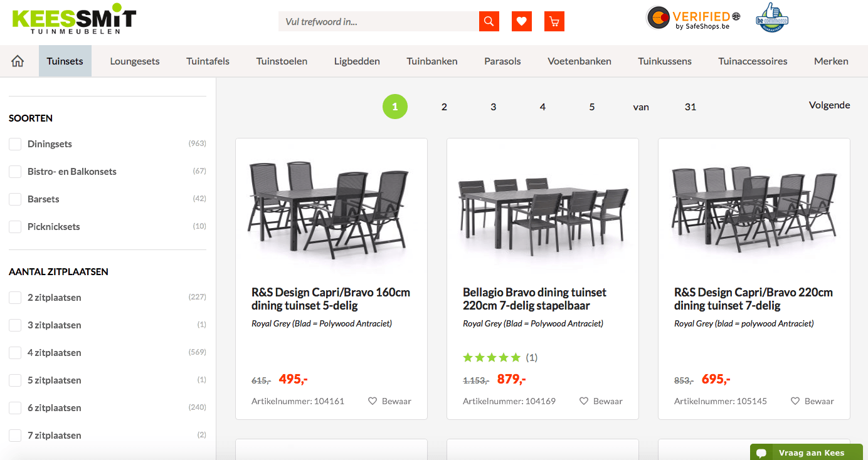Go to results page 3
Screen dimensions: 868x460
click(494, 107)
